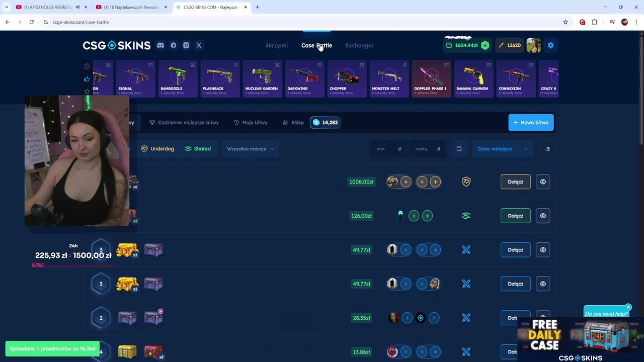
Task: Click the Sprzedano 7 przedmiotów notification
Action: (x=52, y=348)
